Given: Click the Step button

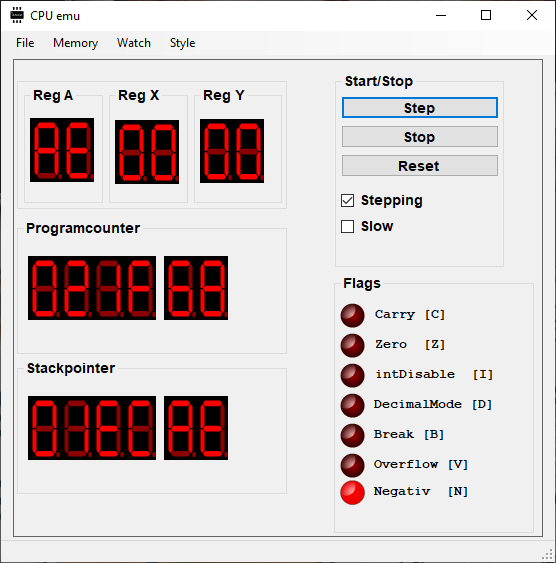Looking at the screenshot, I should tap(420, 108).
